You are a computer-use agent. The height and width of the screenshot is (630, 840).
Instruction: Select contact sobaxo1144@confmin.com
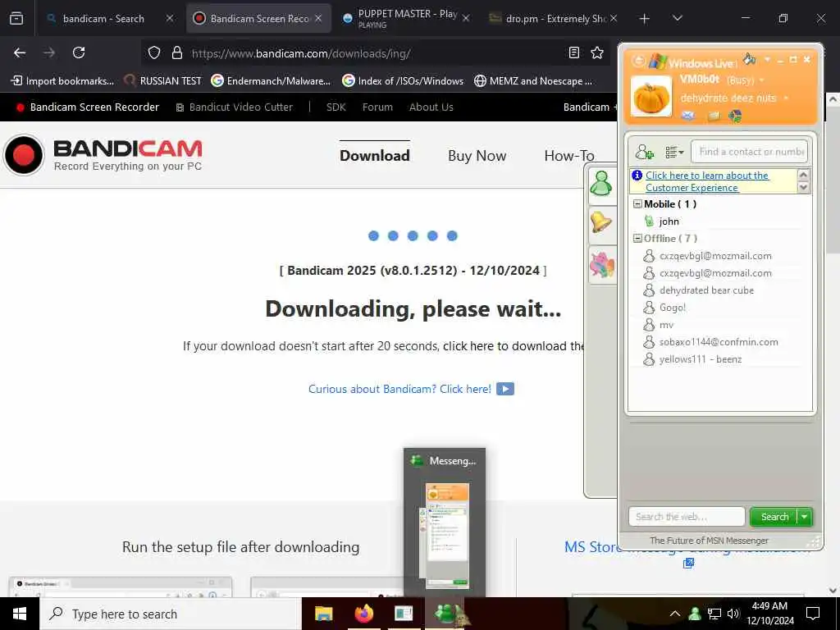[x=718, y=342]
